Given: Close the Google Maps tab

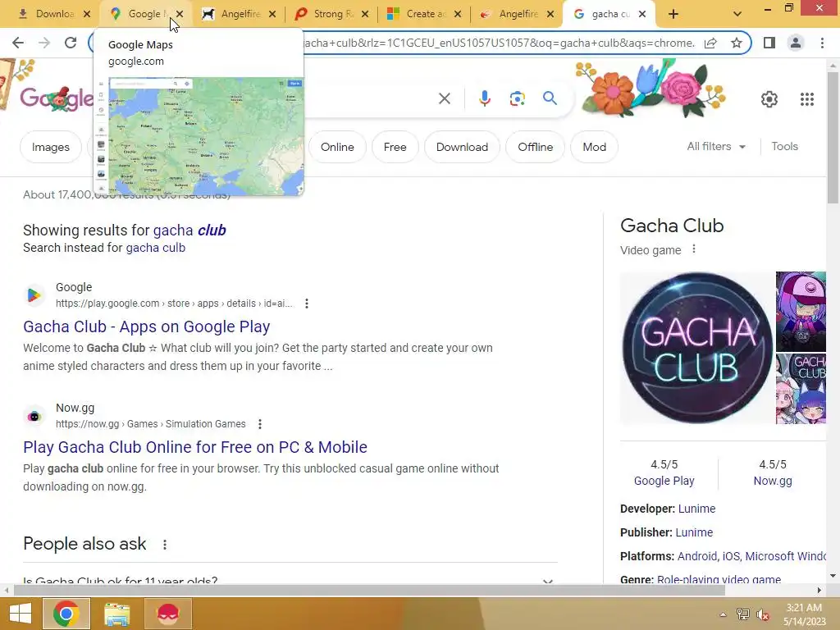Looking at the screenshot, I should point(180,15).
